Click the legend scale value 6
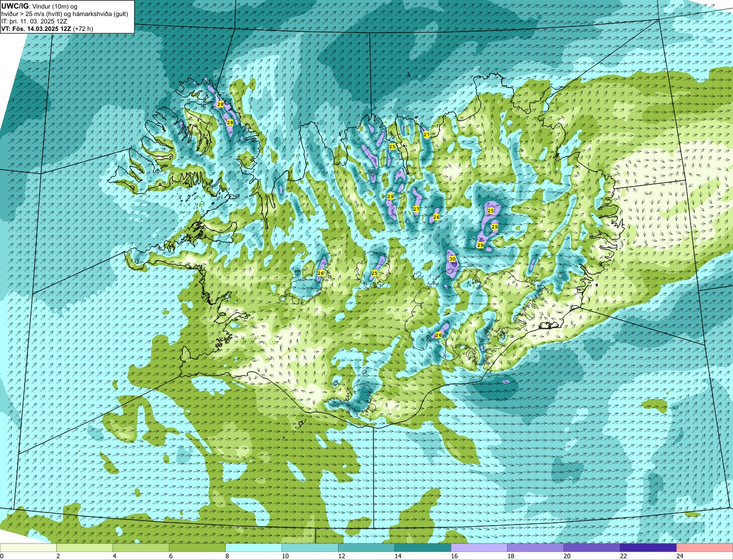The image size is (733, 560). click(170, 556)
